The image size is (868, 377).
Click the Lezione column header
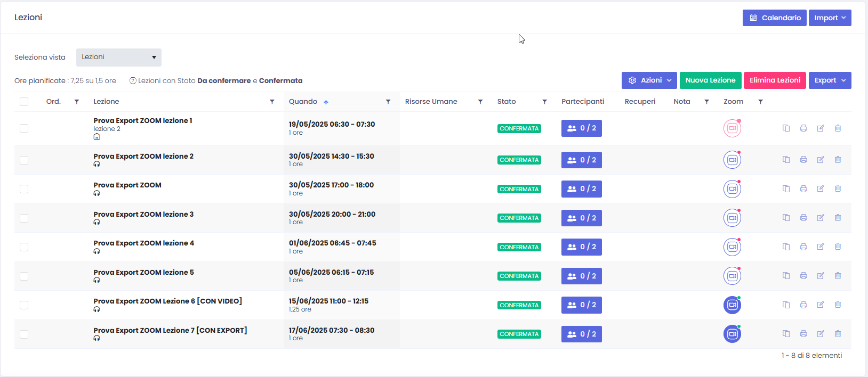pos(106,102)
